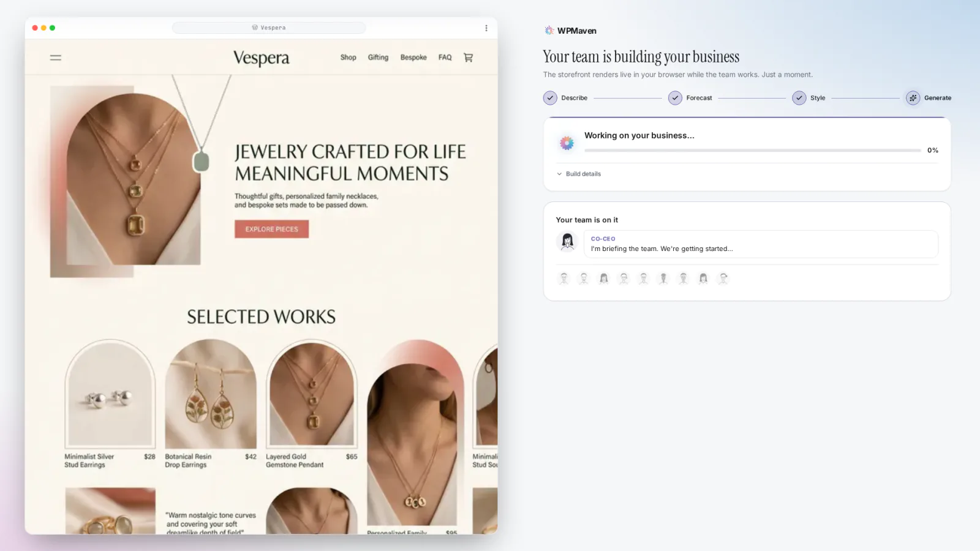Open the hamburger menu on Vespera site

tap(56, 58)
